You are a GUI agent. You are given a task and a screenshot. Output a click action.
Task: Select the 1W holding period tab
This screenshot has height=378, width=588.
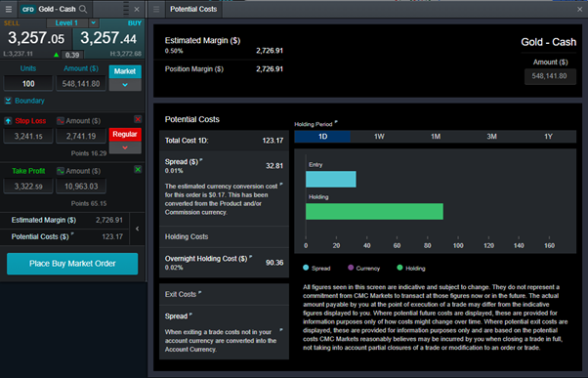[x=379, y=137]
